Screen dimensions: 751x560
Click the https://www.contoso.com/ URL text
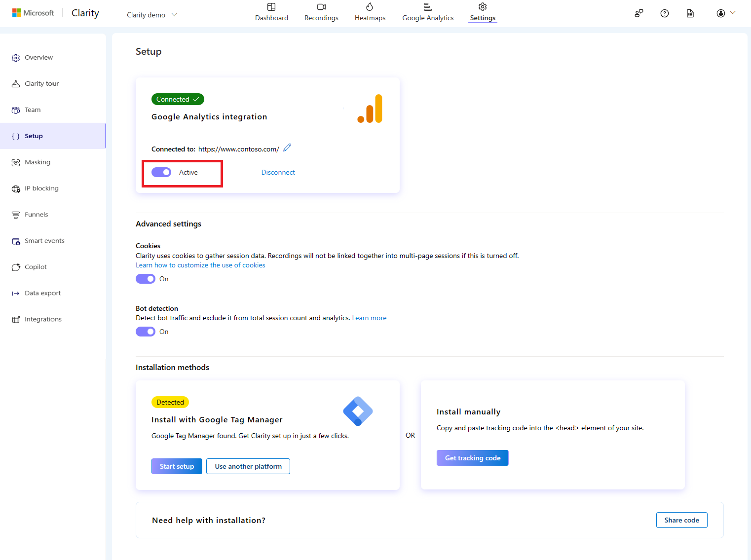click(239, 149)
